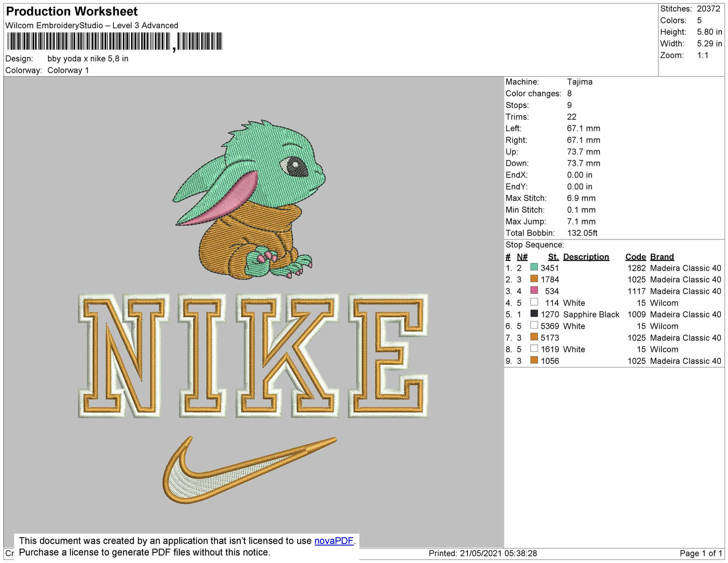Click the 'St.' column header
Image resolution: width=728 pixels, height=563 pixels.
(x=553, y=257)
